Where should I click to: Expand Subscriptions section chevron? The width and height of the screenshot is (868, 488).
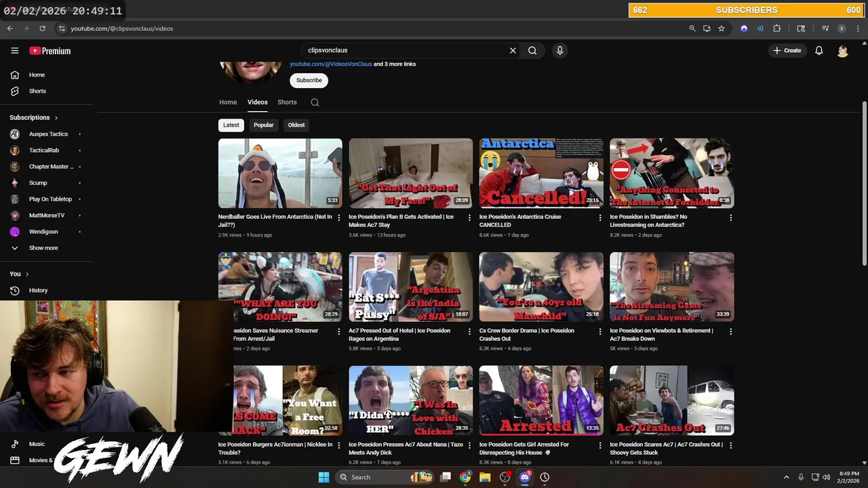pyautogui.click(x=56, y=118)
